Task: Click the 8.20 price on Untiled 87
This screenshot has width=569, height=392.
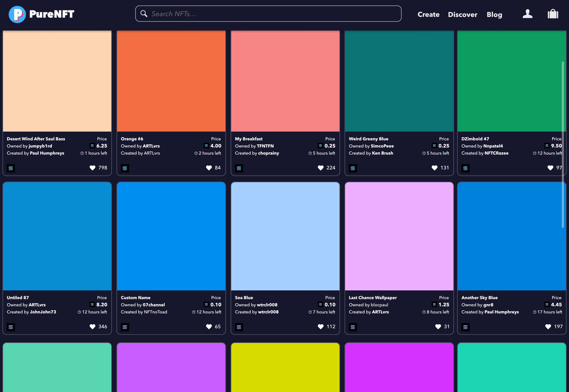Action: click(102, 305)
